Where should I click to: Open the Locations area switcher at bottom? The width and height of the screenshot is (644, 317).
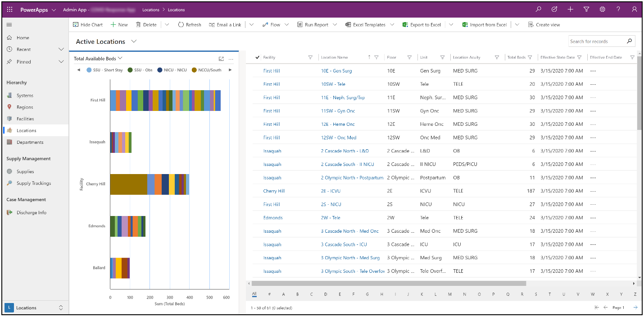[35, 308]
